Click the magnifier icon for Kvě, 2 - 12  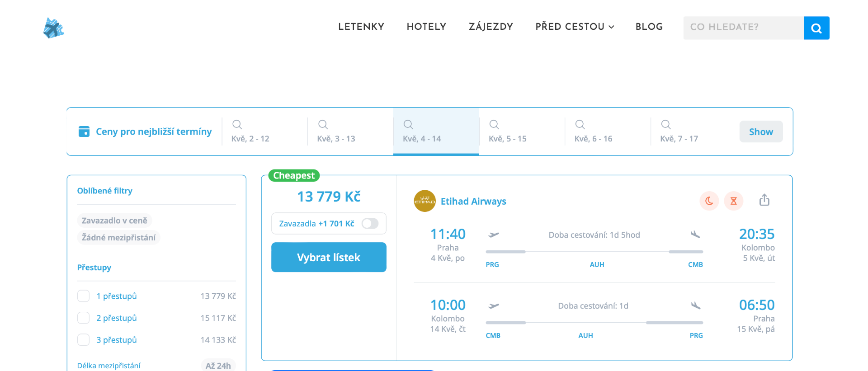tap(237, 124)
